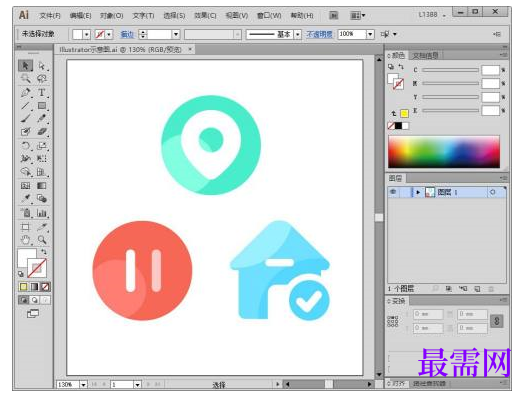The width and height of the screenshot is (530, 394).
Task: Choose the Lasso tool
Action: pos(42,79)
